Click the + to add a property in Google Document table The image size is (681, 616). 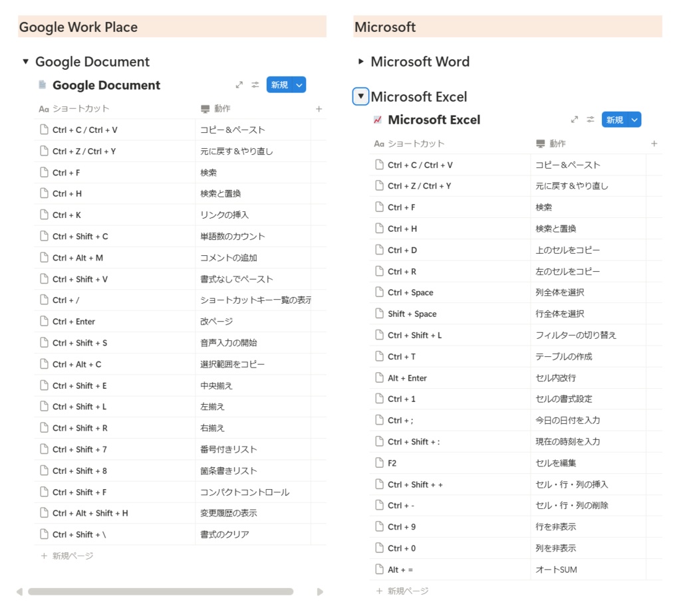click(x=319, y=108)
